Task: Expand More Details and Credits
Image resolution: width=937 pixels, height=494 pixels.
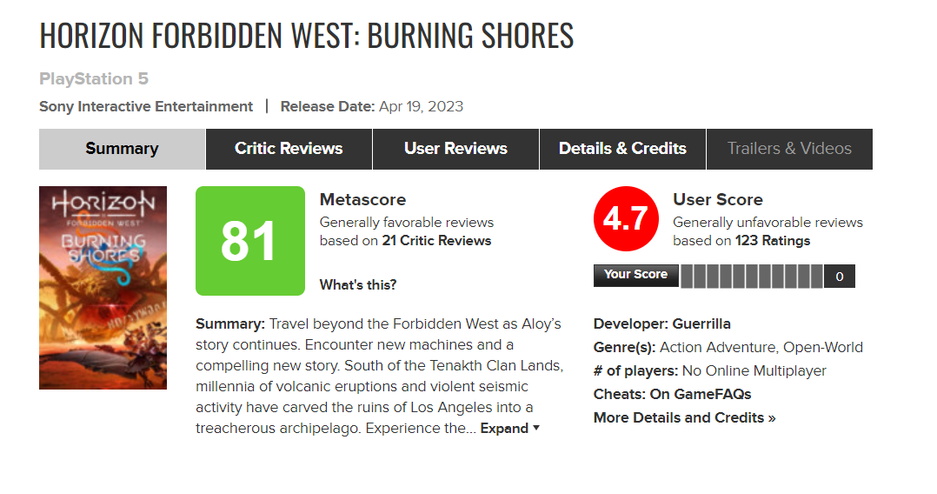Action: point(684,418)
